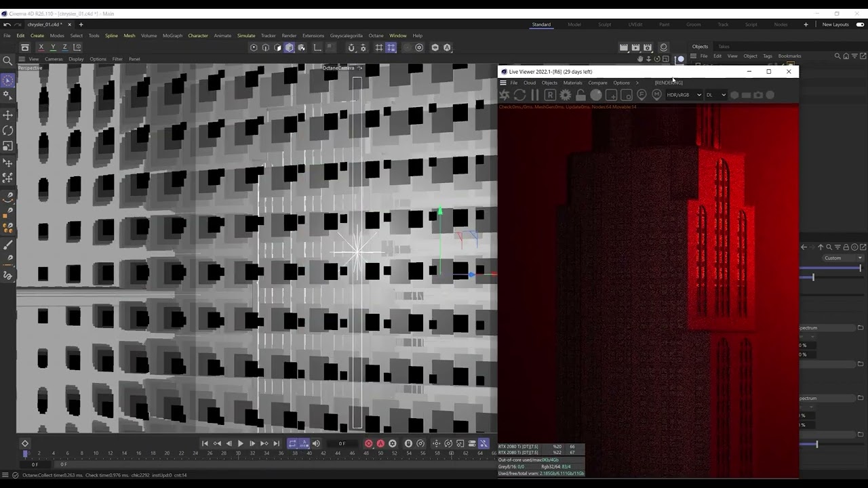The image size is (868, 488).
Task: Open viewport View menu
Action: [x=33, y=59]
